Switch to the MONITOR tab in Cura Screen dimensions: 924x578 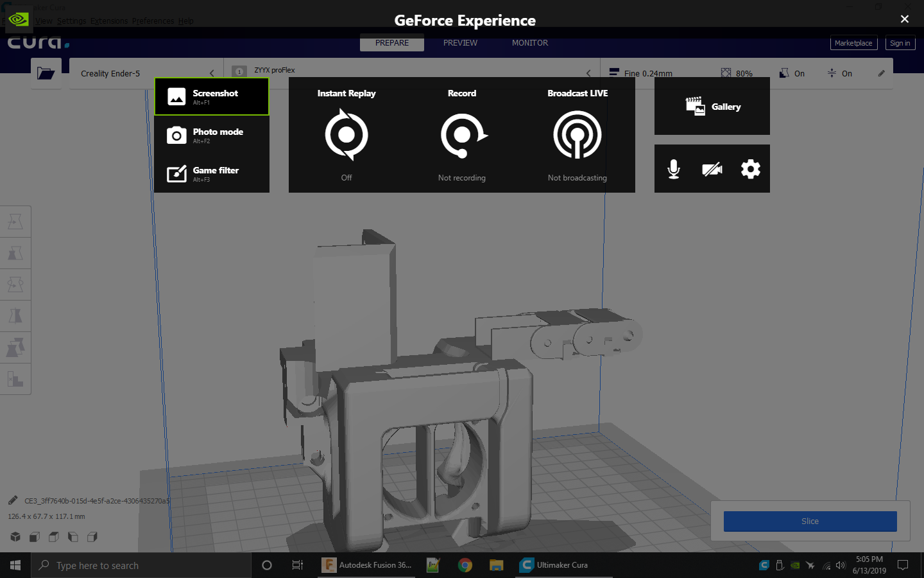pyautogui.click(x=530, y=43)
